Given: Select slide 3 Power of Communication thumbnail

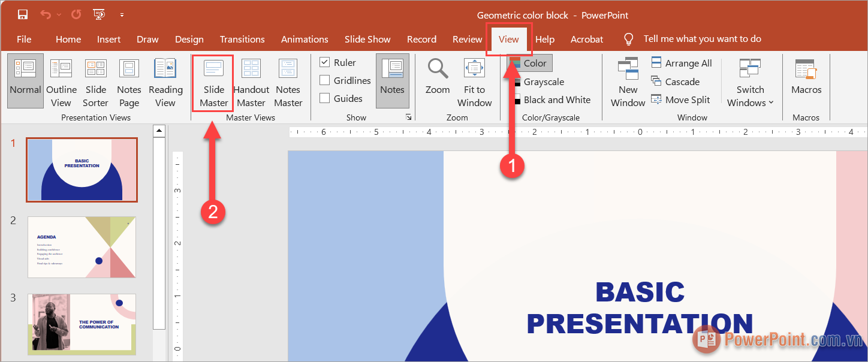Looking at the screenshot, I should (x=82, y=324).
